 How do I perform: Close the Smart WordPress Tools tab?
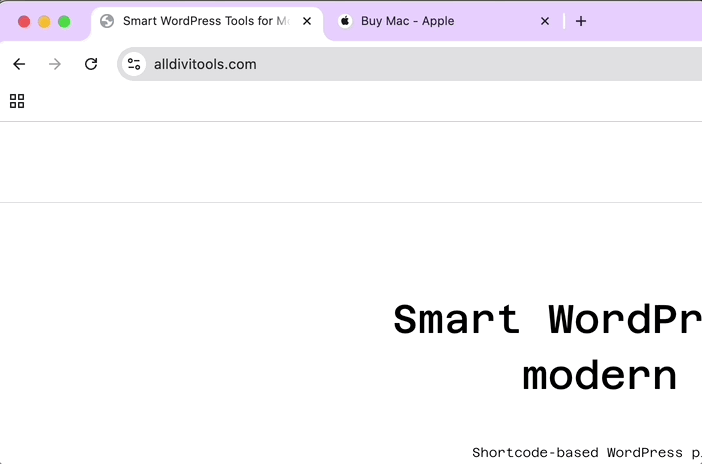[x=307, y=21]
